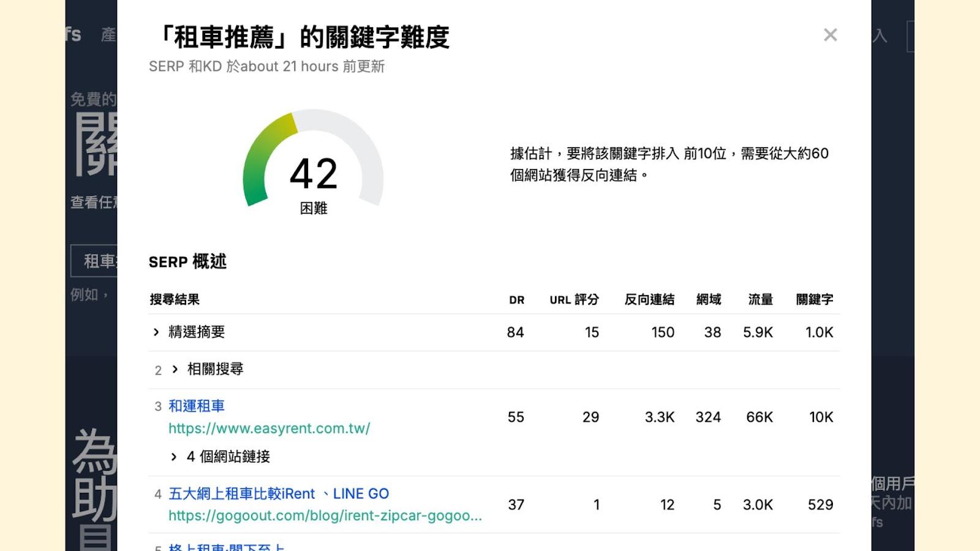Click keywords value 529 for gogoout result
The image size is (980, 551).
pyautogui.click(x=821, y=505)
